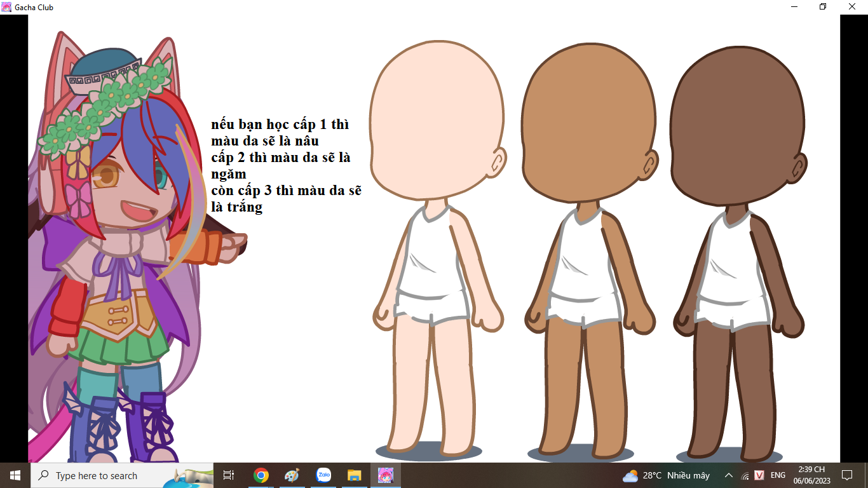Open the Zalo app icon
Image resolution: width=868 pixels, height=488 pixels.
click(x=323, y=475)
